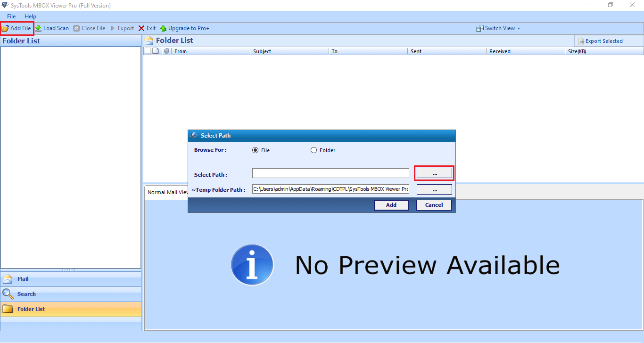Screen dimensions: 644x343
Task: Open the File menu
Action: click(11, 16)
